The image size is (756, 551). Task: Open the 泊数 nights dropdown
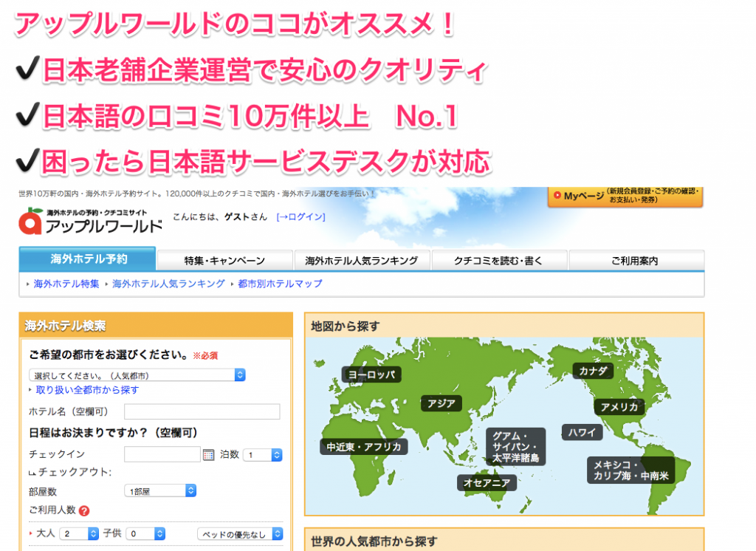(x=263, y=455)
